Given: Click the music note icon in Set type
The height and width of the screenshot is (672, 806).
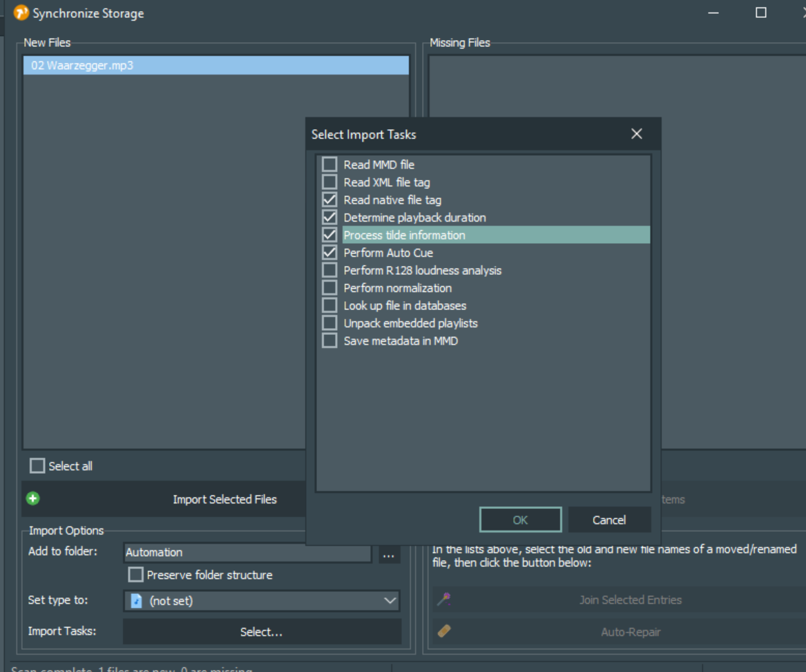Looking at the screenshot, I should click(137, 601).
